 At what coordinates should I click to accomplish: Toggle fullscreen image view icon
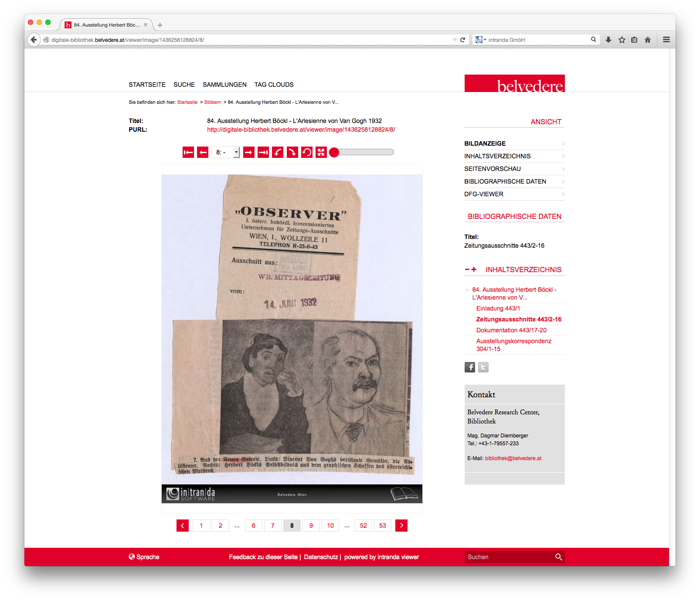click(321, 152)
